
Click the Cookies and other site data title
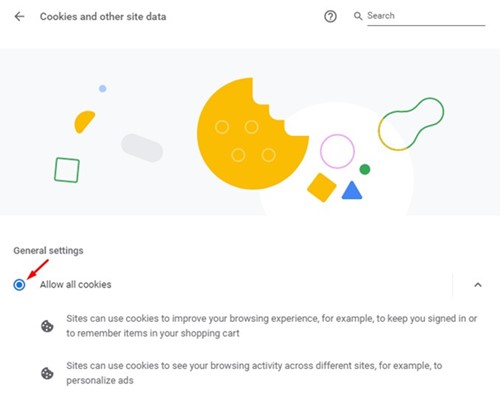click(103, 17)
